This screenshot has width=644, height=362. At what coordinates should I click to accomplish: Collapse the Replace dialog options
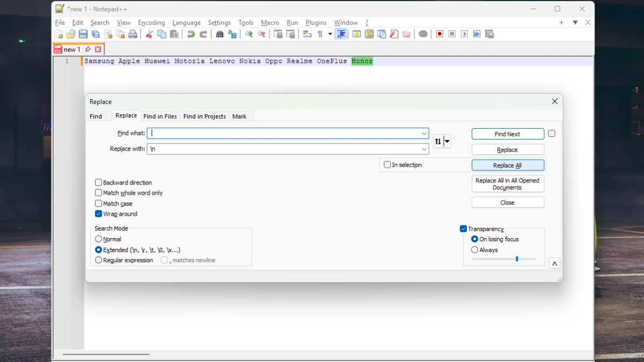pyautogui.click(x=555, y=263)
